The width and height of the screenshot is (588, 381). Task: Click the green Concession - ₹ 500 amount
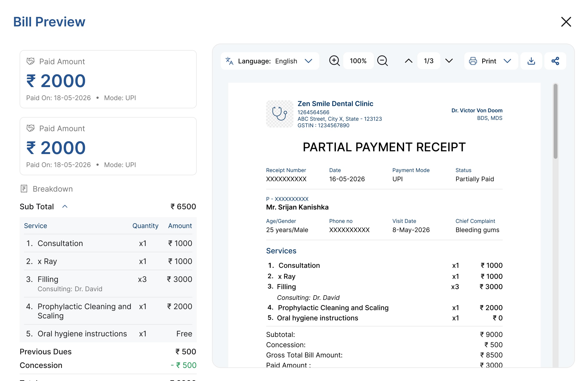click(x=183, y=365)
